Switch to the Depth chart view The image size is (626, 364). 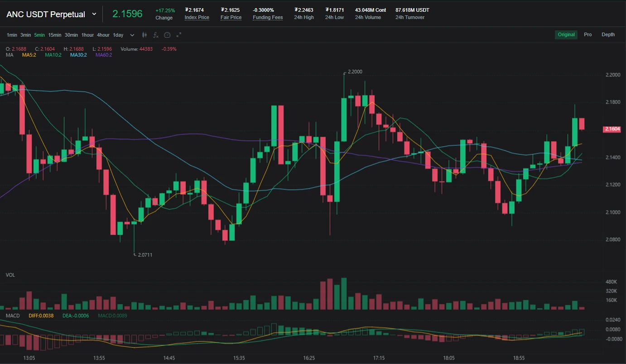click(608, 34)
